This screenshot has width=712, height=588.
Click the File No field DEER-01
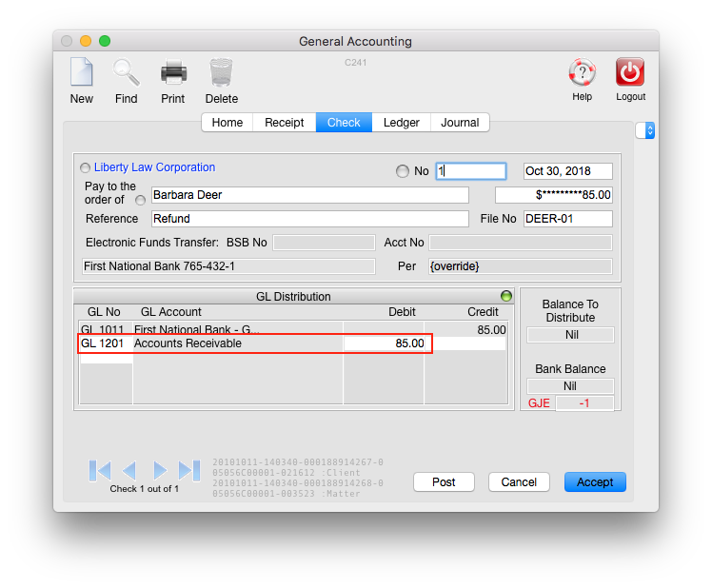coord(567,219)
